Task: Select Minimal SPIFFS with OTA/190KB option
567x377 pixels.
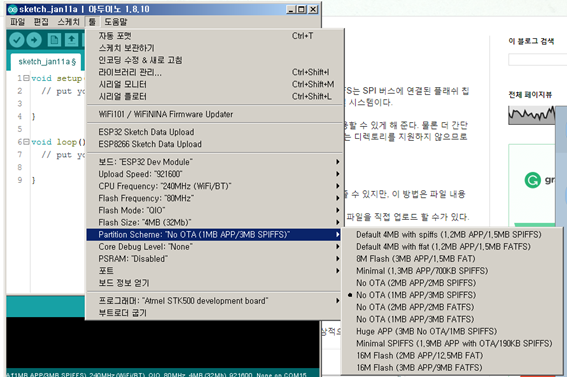Action: 452,343
